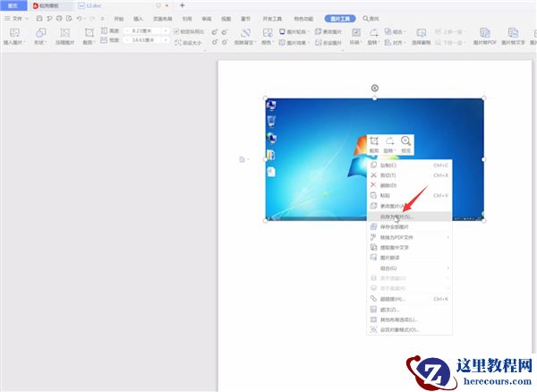537x392 pixels.
Task: Switch to the Start (开始) ribbon tab
Action: (x=118, y=19)
